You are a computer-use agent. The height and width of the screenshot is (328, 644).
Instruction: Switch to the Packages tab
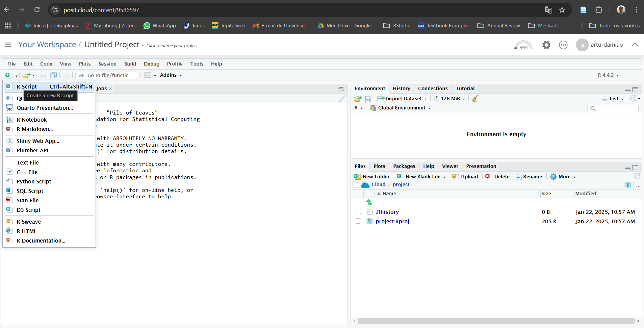point(404,166)
